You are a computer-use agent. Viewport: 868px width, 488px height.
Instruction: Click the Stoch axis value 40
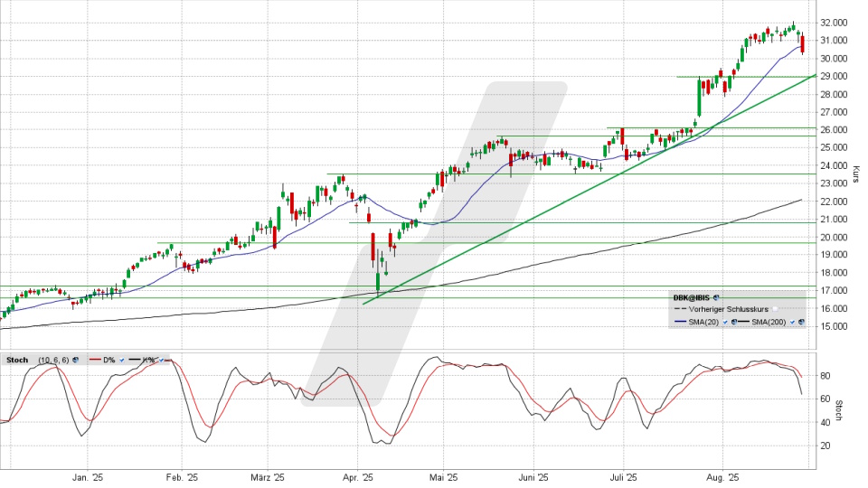pyautogui.click(x=825, y=423)
